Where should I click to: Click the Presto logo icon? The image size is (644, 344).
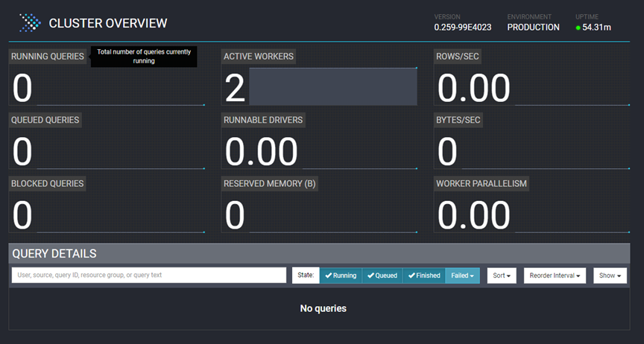30,22
